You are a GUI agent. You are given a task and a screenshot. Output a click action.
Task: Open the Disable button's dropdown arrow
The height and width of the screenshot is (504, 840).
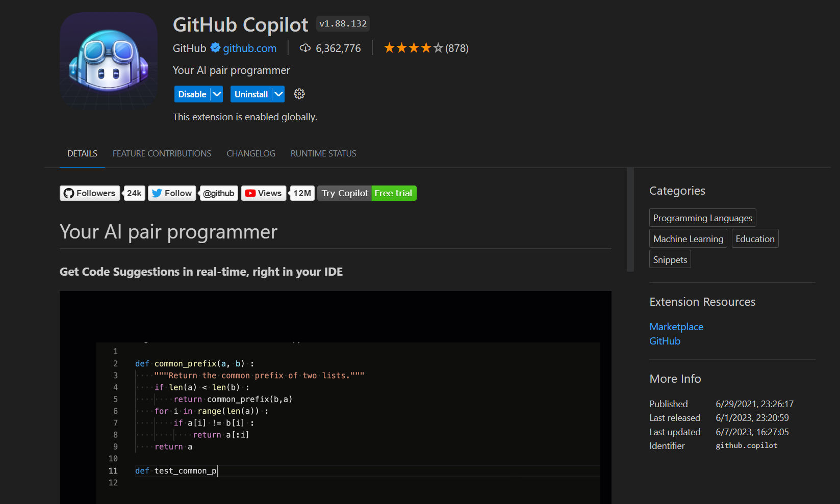216,94
